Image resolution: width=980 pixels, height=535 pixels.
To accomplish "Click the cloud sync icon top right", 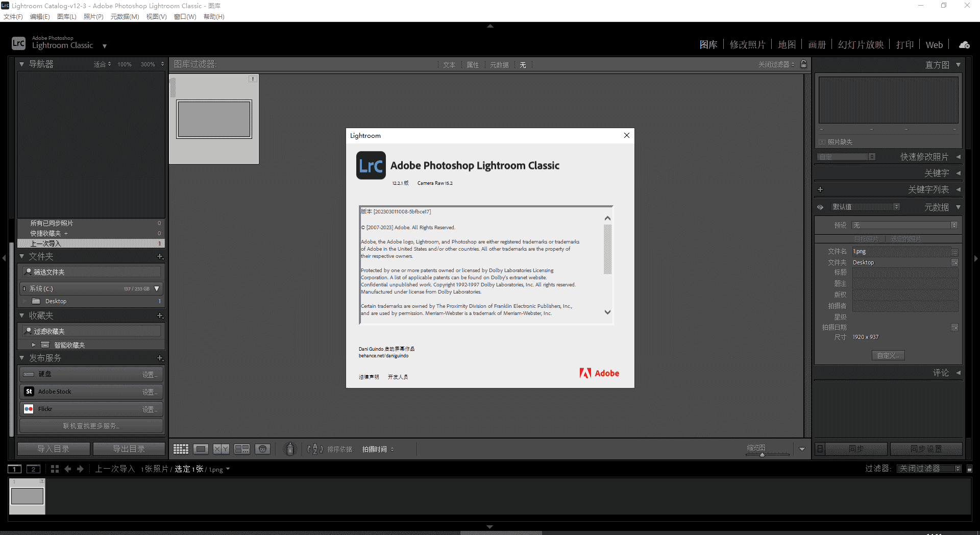I will point(964,44).
